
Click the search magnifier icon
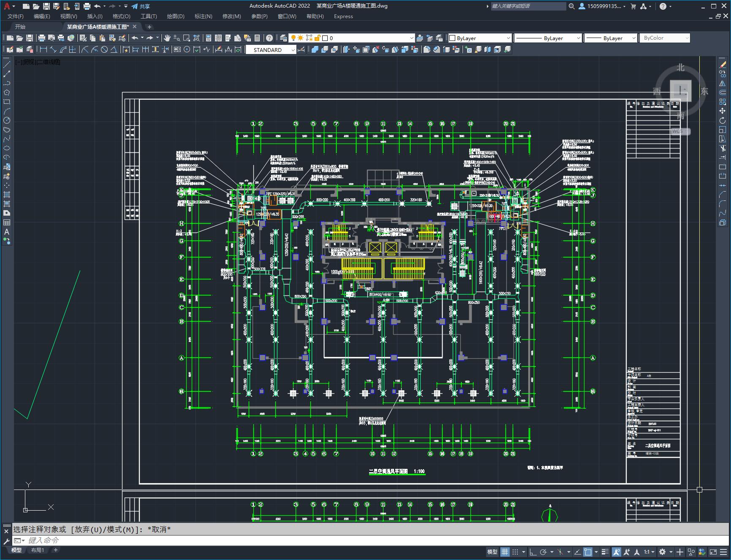click(571, 6)
